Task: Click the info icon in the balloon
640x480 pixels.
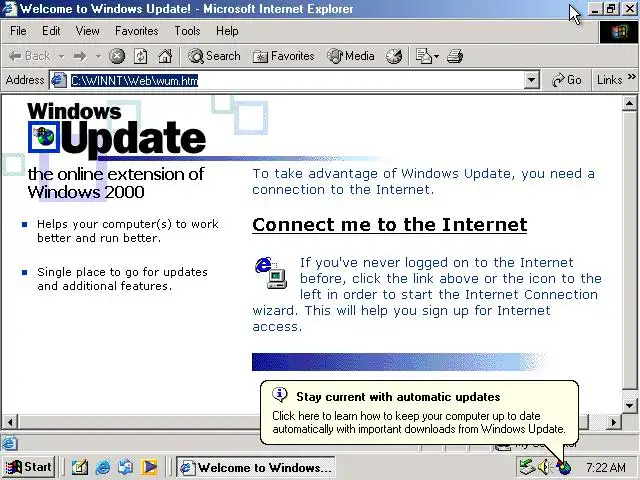Action: [280, 395]
